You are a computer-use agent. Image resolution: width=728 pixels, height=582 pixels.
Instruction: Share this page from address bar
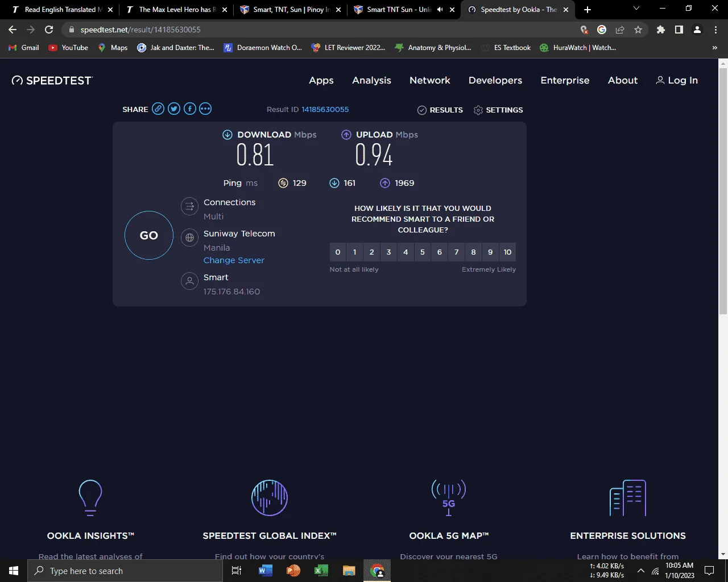pyautogui.click(x=620, y=30)
